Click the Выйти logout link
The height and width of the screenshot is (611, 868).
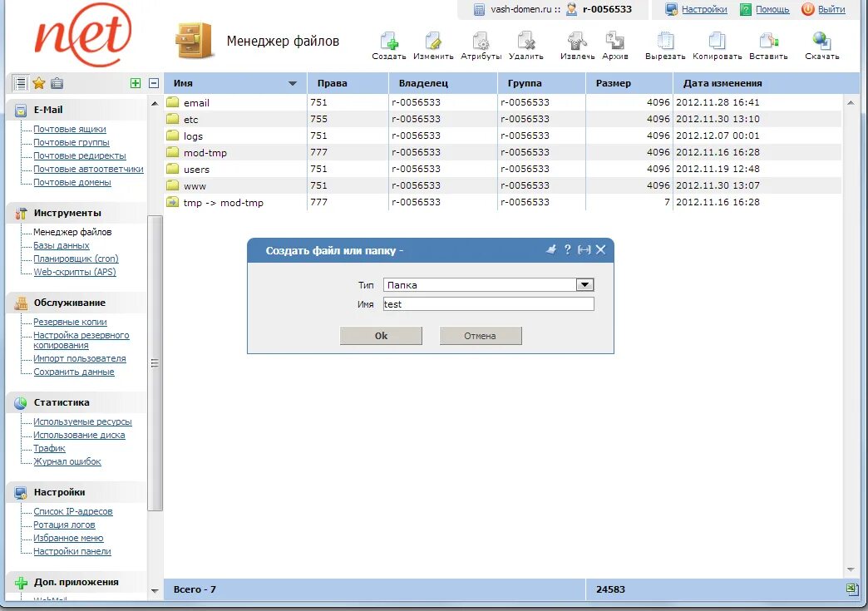pos(831,9)
